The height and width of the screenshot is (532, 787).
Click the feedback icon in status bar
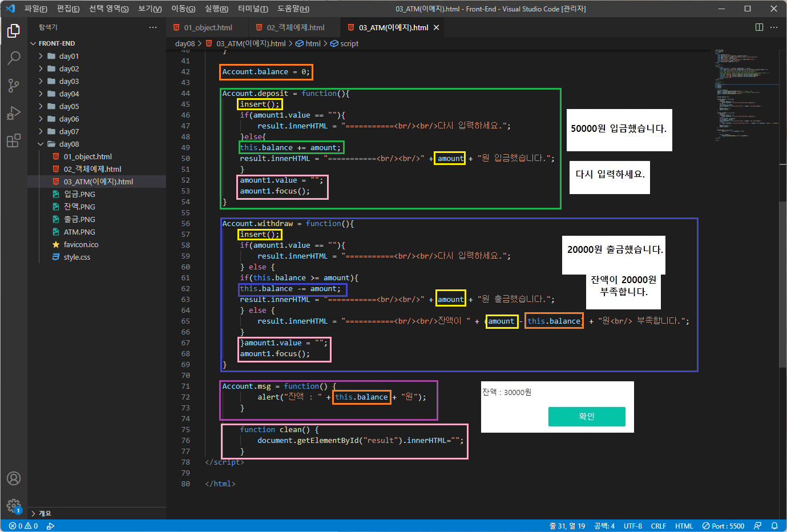coord(757,526)
